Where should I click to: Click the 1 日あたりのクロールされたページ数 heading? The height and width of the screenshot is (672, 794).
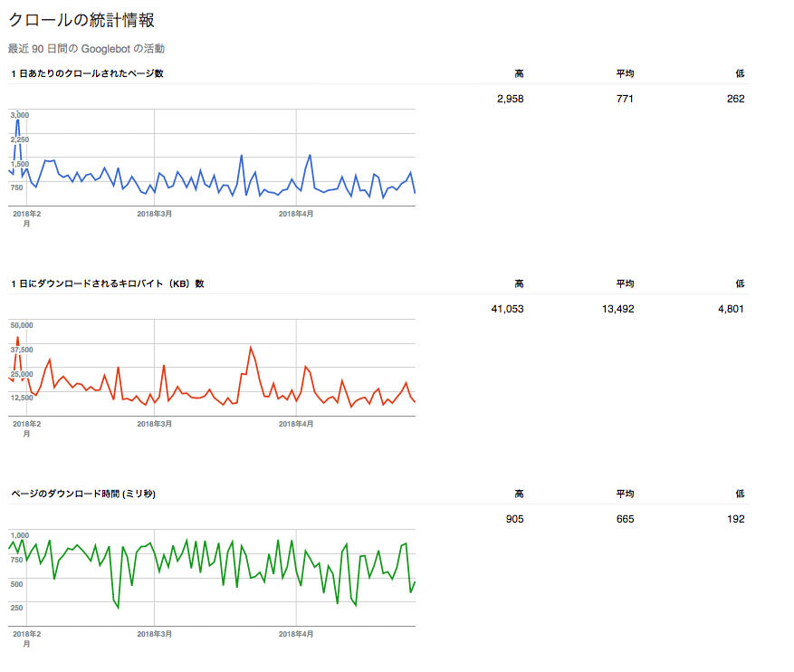[87, 73]
